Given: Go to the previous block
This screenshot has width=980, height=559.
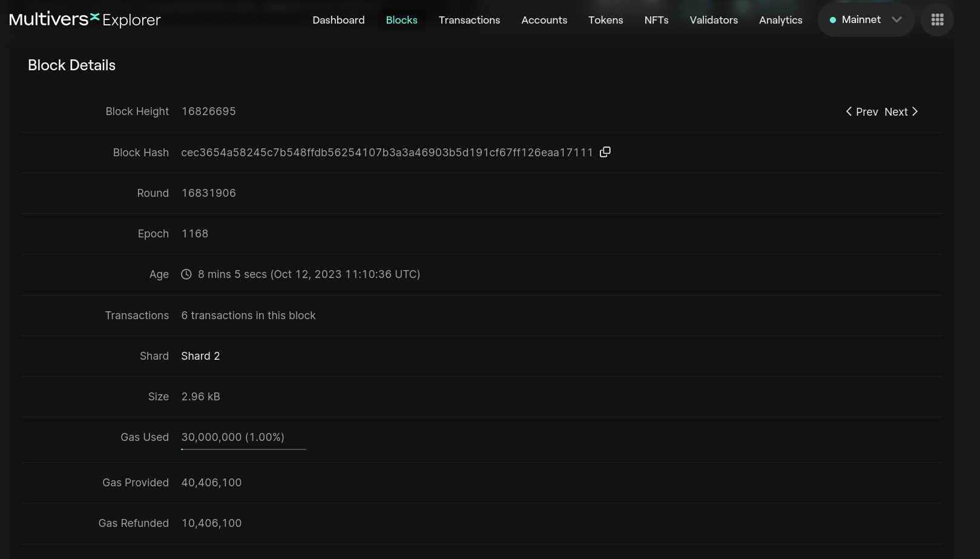Looking at the screenshot, I should pyautogui.click(x=862, y=112).
